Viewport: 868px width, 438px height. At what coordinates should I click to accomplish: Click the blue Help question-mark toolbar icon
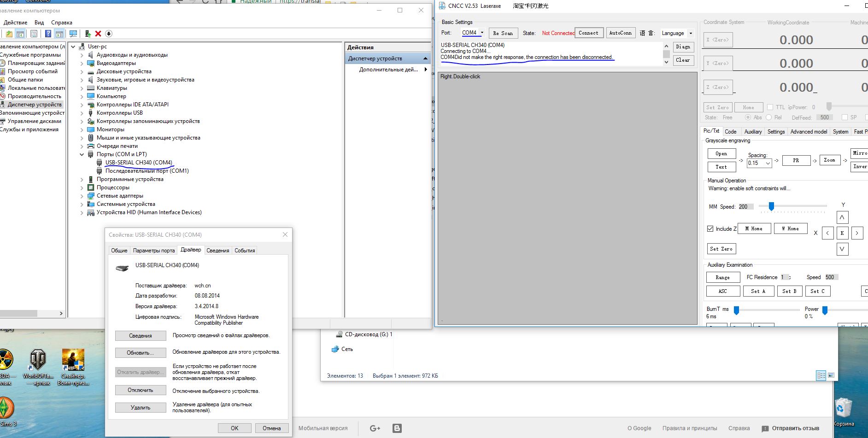click(x=48, y=34)
